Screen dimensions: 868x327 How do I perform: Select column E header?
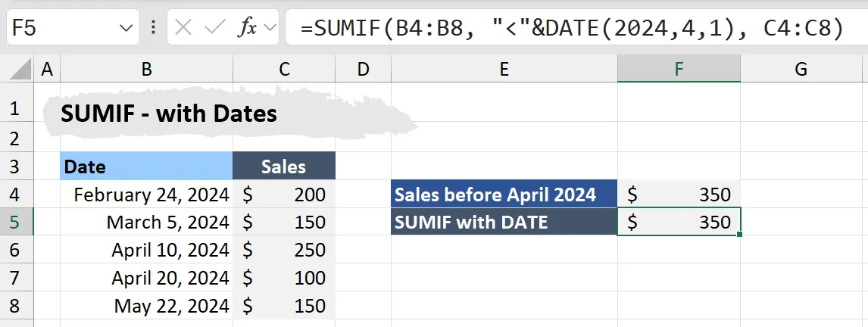504,70
